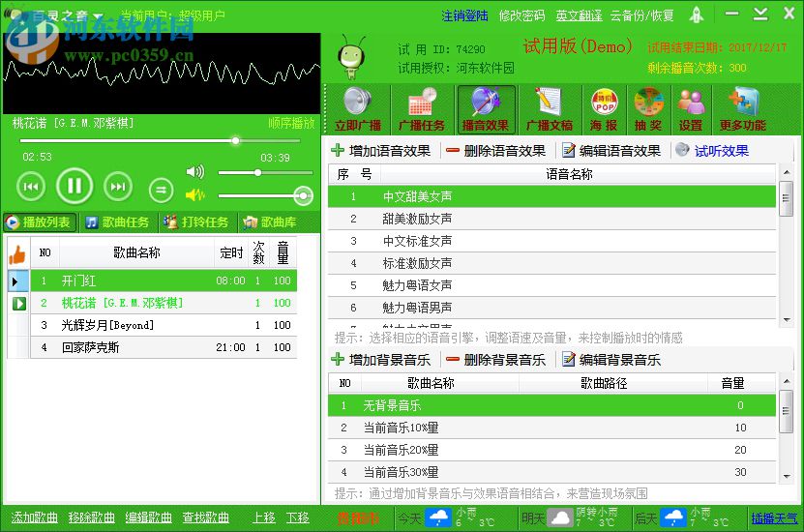
Task: Open the title bar dropdown arrow
Action: [x=98, y=15]
